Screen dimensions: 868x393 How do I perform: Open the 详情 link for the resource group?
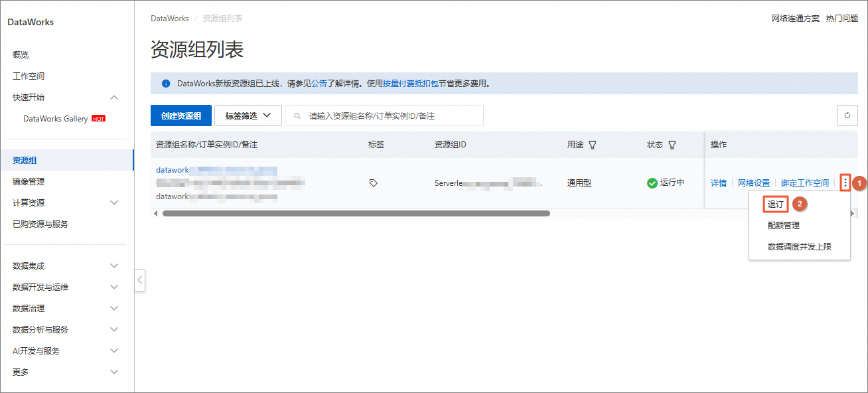[719, 183]
